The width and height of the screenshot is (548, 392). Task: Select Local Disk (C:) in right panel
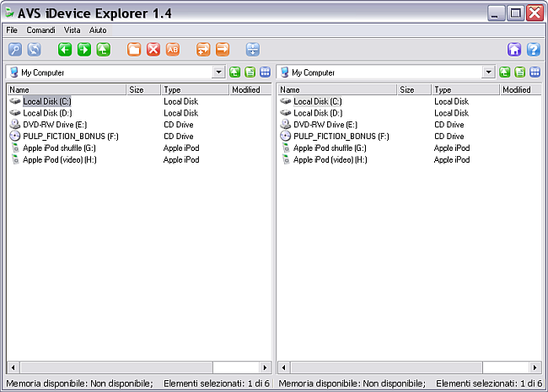pyautogui.click(x=317, y=101)
